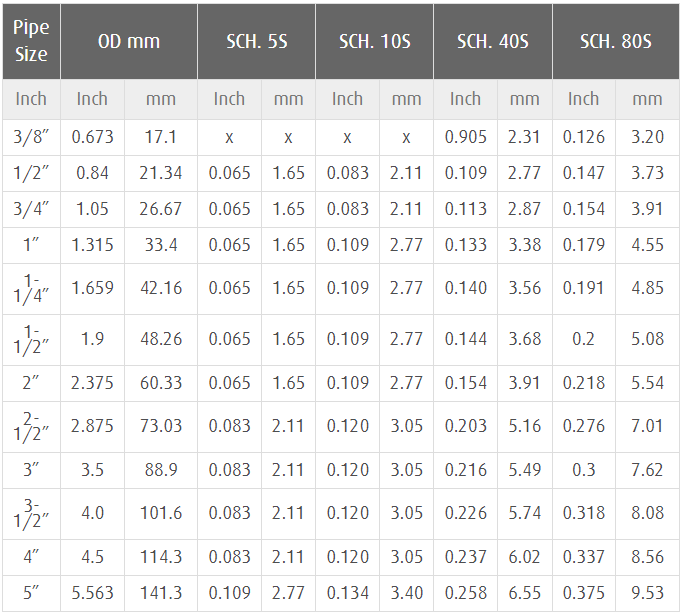Select the 101.6 OD mm value
Viewport: 686px width, 612px height.
[161, 513]
